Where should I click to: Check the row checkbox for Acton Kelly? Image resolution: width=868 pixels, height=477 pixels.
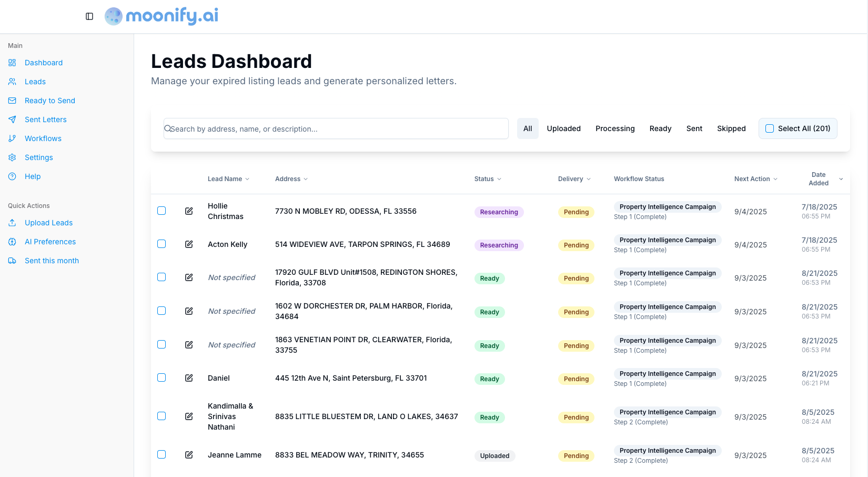pos(162,244)
